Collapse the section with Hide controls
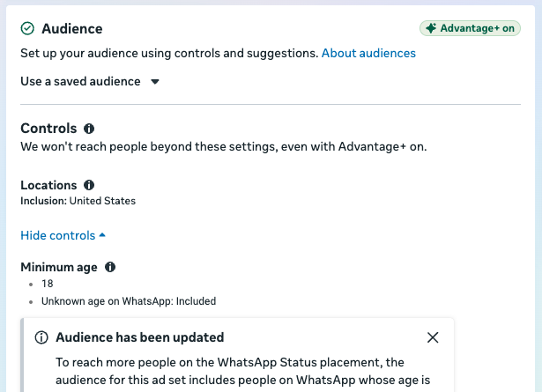 [x=63, y=235]
